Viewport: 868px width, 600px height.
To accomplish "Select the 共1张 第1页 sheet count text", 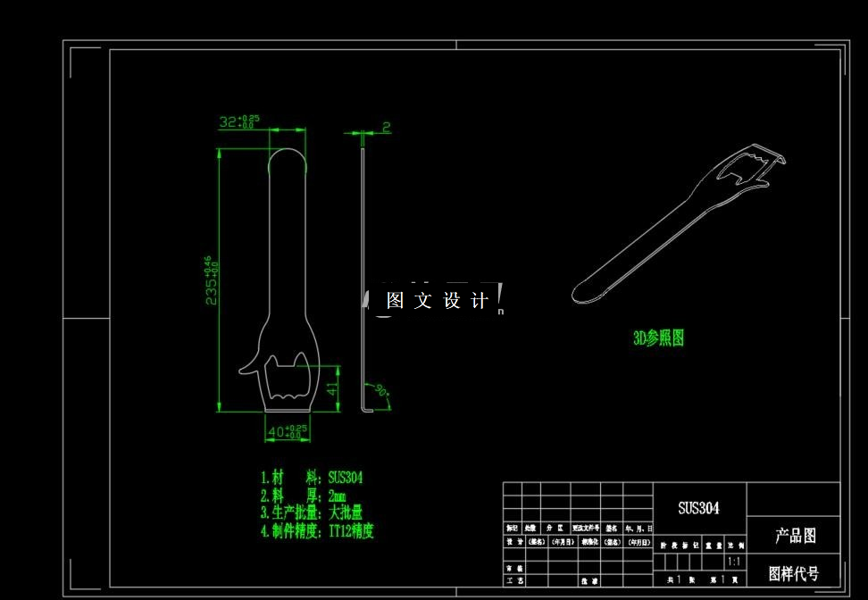I will pyautogui.click(x=702, y=579).
